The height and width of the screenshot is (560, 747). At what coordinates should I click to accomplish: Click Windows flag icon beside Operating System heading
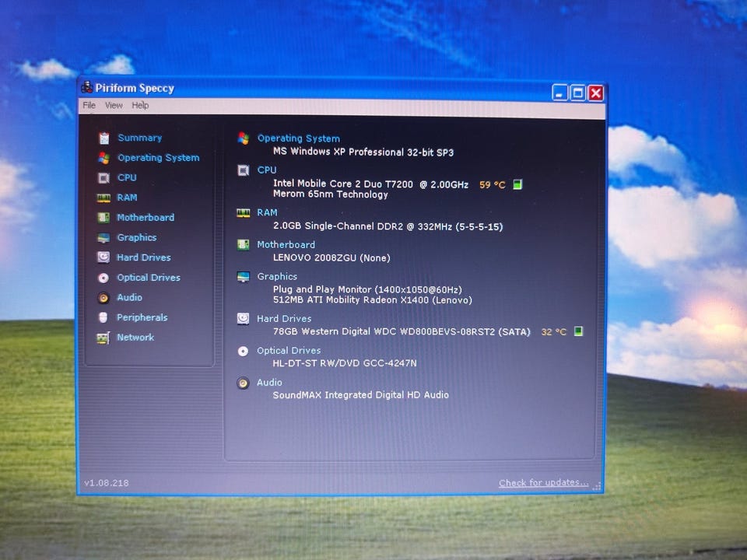pos(244,138)
